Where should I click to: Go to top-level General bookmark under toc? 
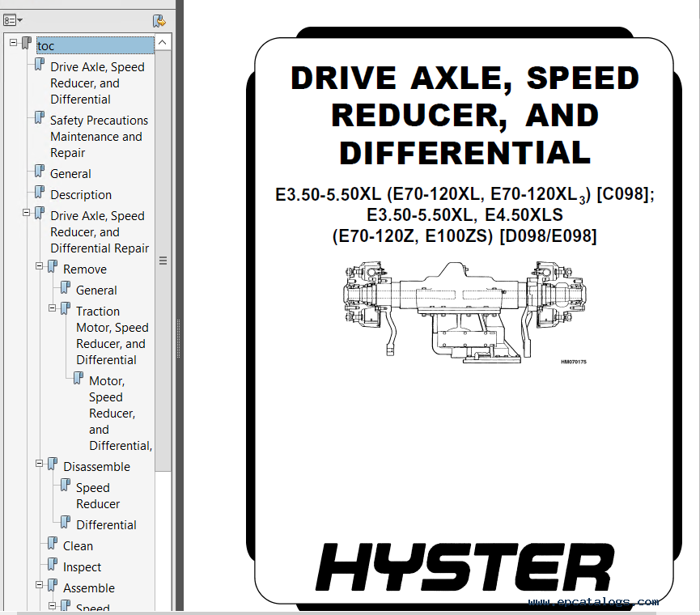70,174
